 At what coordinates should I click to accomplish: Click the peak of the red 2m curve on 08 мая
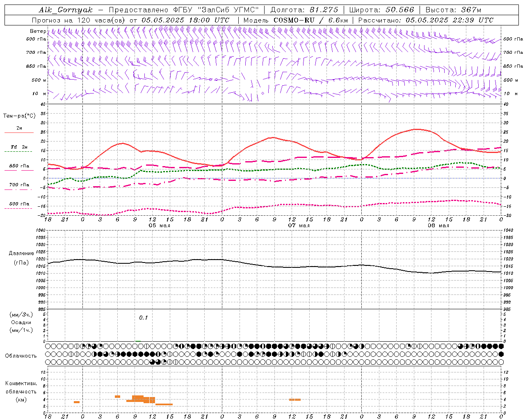click(416, 129)
